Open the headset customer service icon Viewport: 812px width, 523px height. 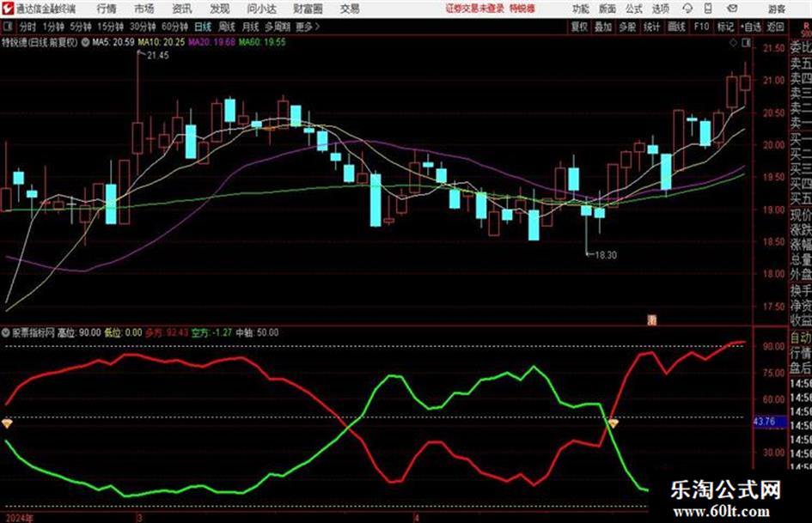click(x=687, y=9)
